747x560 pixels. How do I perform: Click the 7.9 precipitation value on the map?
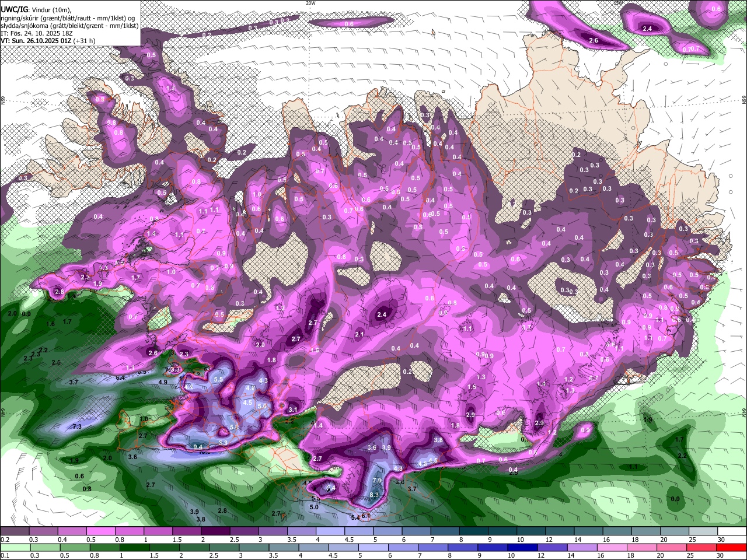click(377, 481)
